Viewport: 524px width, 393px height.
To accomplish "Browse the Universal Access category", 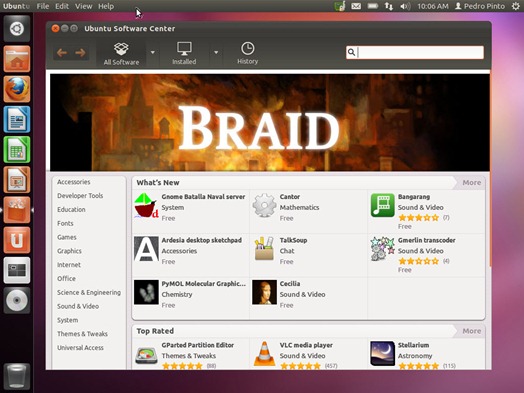I will [x=80, y=348].
